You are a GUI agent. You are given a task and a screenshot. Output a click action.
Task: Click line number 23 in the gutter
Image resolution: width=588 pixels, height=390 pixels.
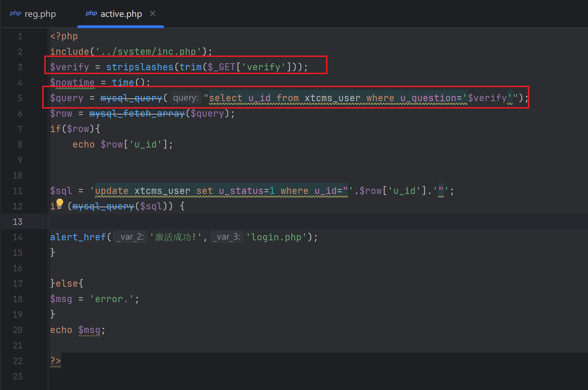coord(18,376)
